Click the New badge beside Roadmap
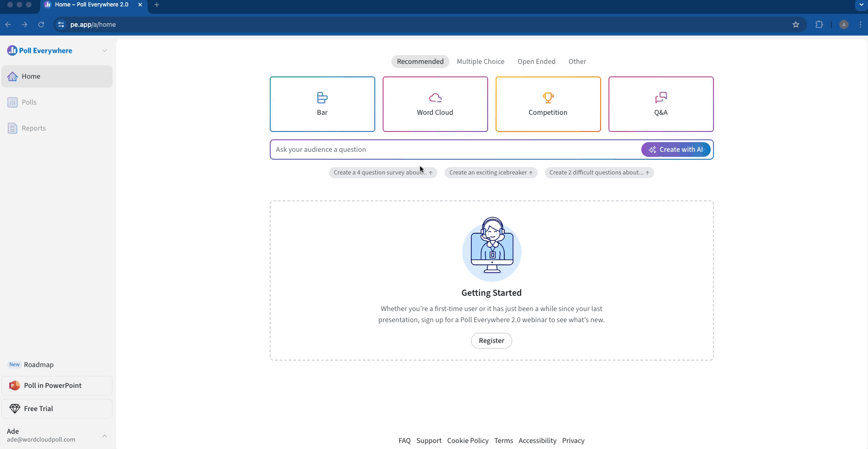This screenshot has width=868, height=449. 14,365
